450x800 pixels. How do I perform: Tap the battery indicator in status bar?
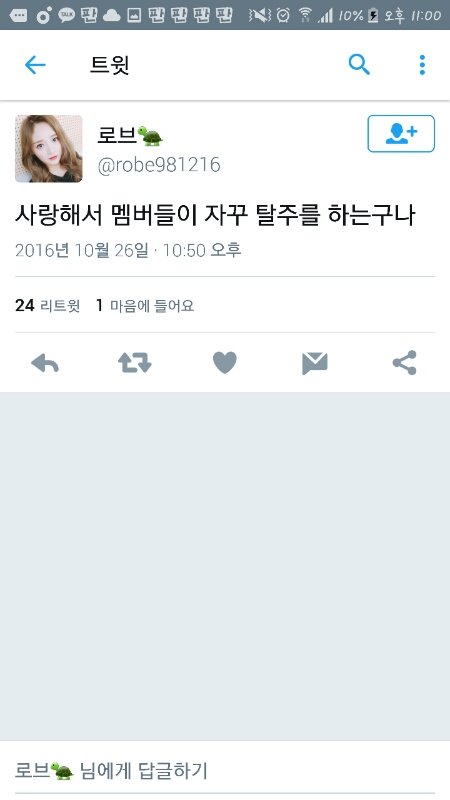pyautogui.click(x=373, y=16)
